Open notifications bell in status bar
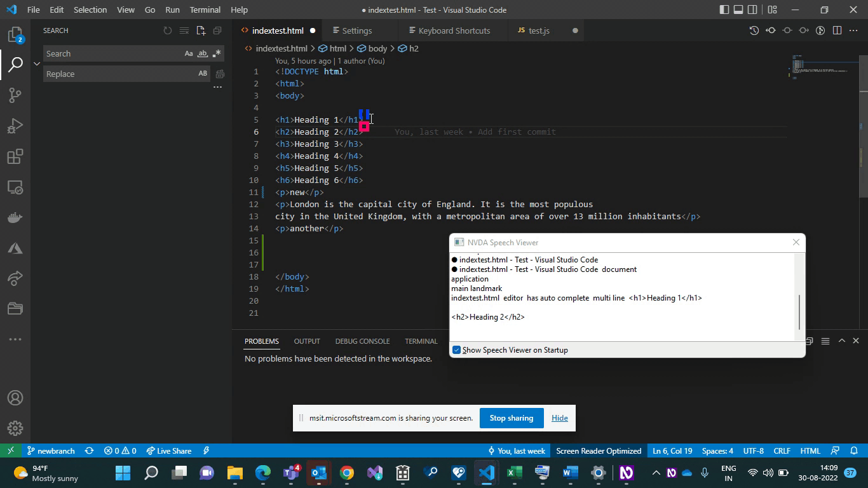868x488 pixels. [854, 451]
